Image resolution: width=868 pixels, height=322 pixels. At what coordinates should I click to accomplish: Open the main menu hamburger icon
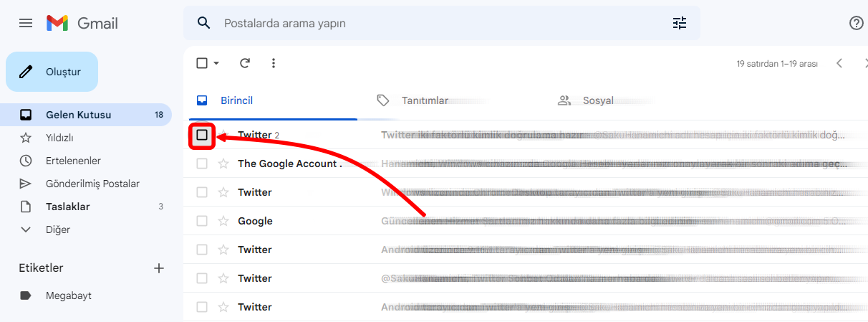[26, 23]
